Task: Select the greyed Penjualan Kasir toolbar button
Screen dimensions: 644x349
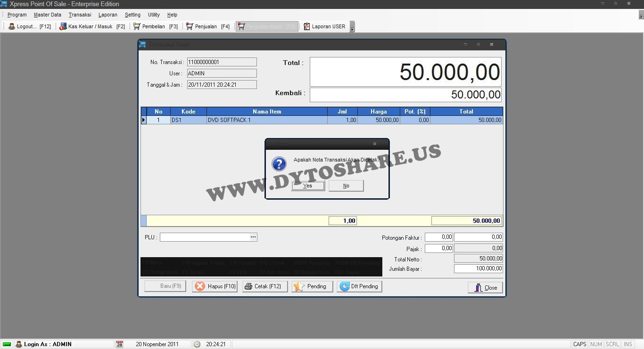Action: point(267,26)
